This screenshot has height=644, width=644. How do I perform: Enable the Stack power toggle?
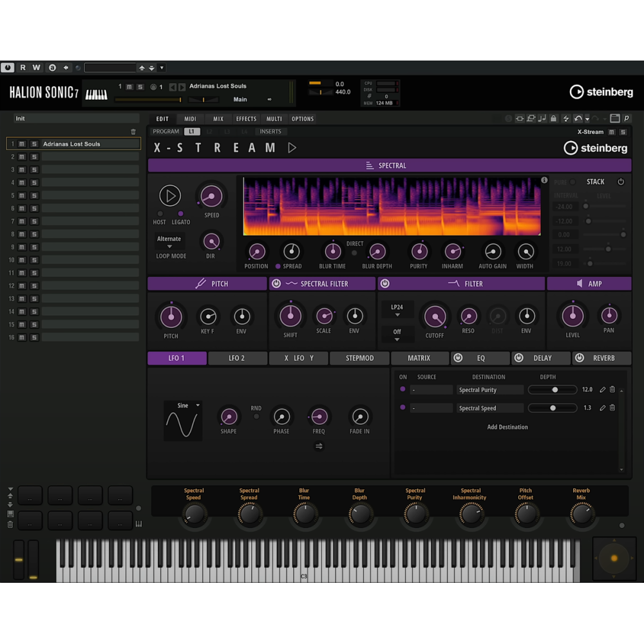click(x=621, y=182)
